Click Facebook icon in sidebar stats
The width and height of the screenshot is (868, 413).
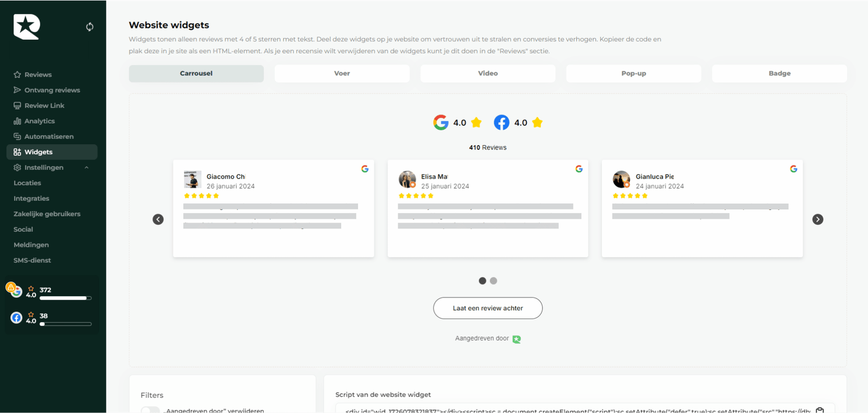pos(16,317)
